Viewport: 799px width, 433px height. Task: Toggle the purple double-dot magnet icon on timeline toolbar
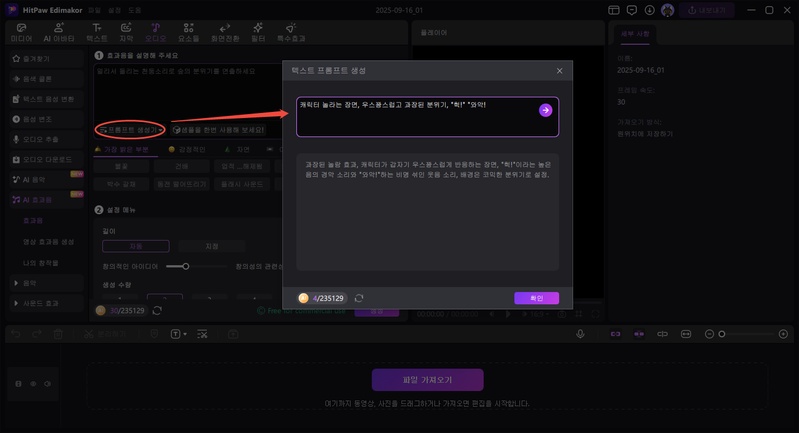(639, 334)
